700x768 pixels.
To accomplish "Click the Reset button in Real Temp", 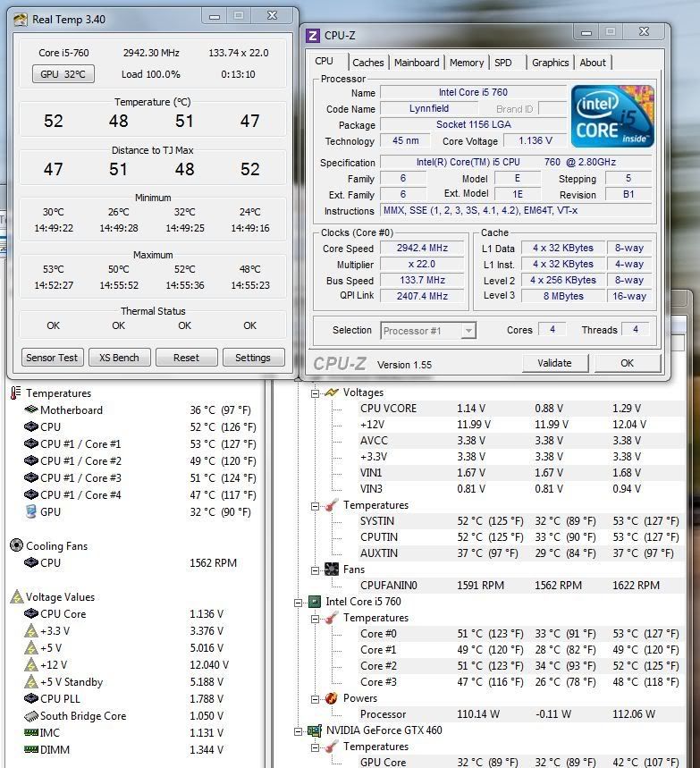I will pyautogui.click(x=186, y=358).
